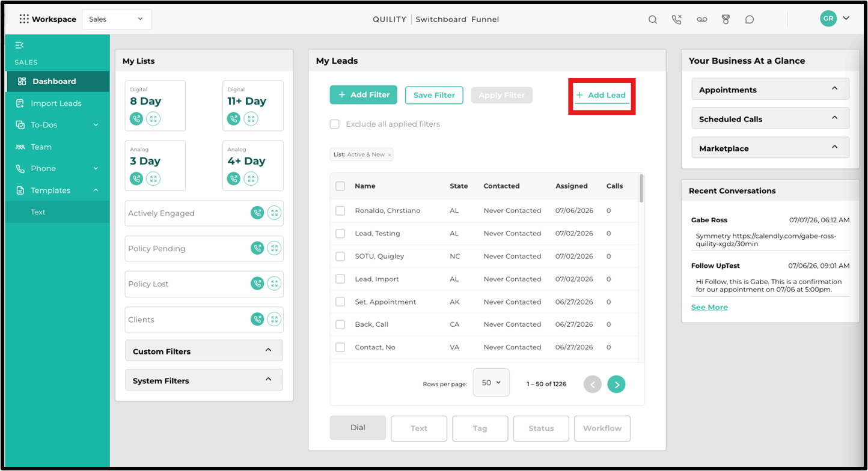Click expand icon for Policy Pending list
This screenshot has height=471, width=868.
(x=274, y=248)
